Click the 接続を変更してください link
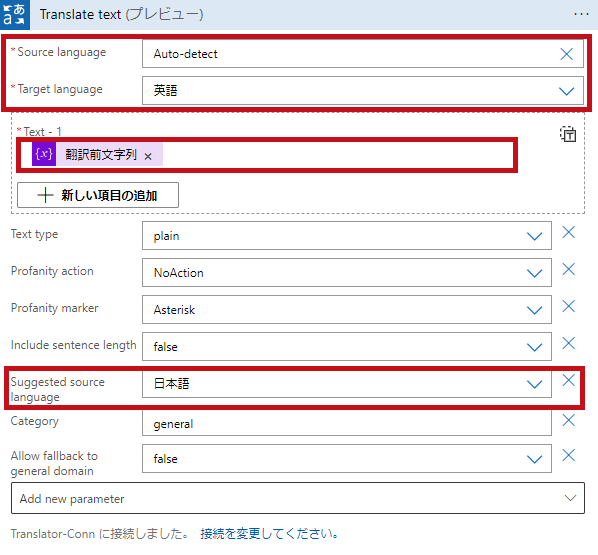The image size is (598, 555). coord(269,534)
